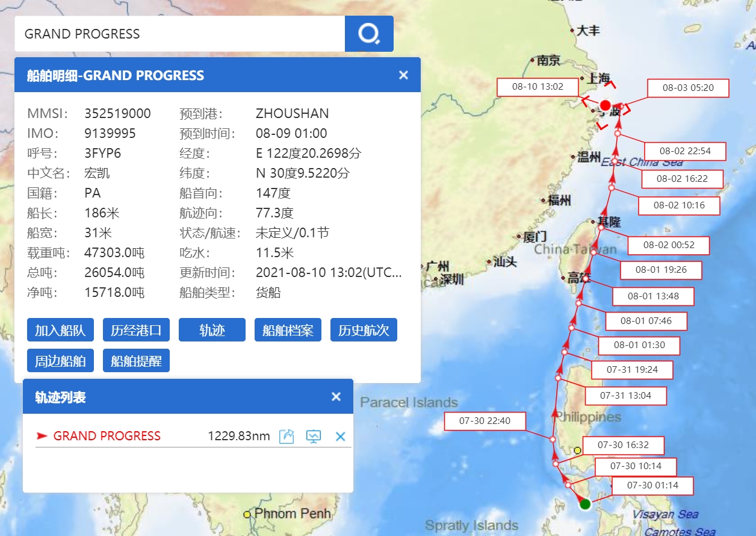756x536 pixels.
Task: Close the ship details panel
Action: tap(403, 75)
